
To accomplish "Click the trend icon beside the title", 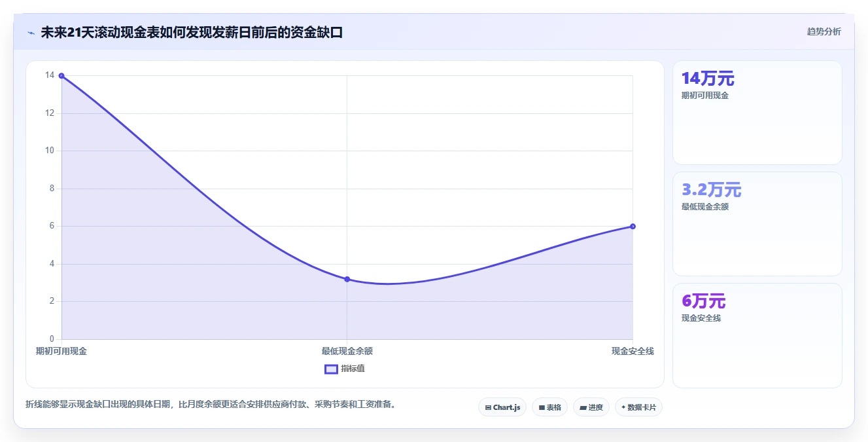I will [31, 33].
